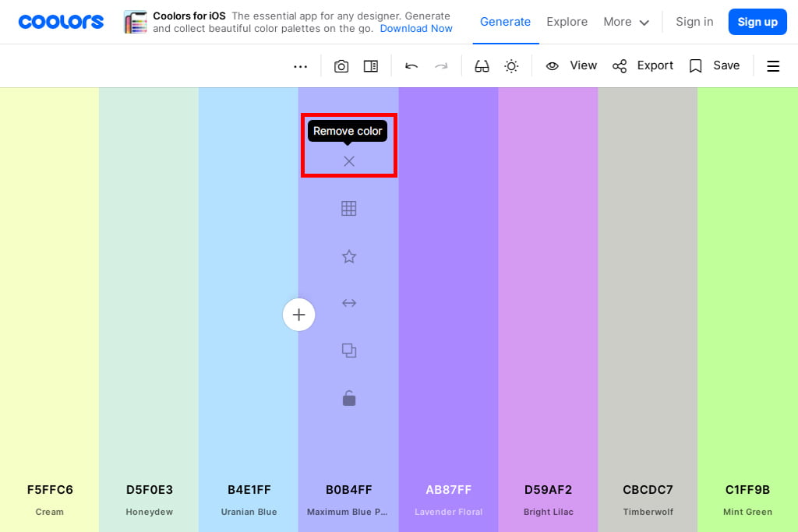
Task: Select the Generate tab
Action: [x=505, y=22]
